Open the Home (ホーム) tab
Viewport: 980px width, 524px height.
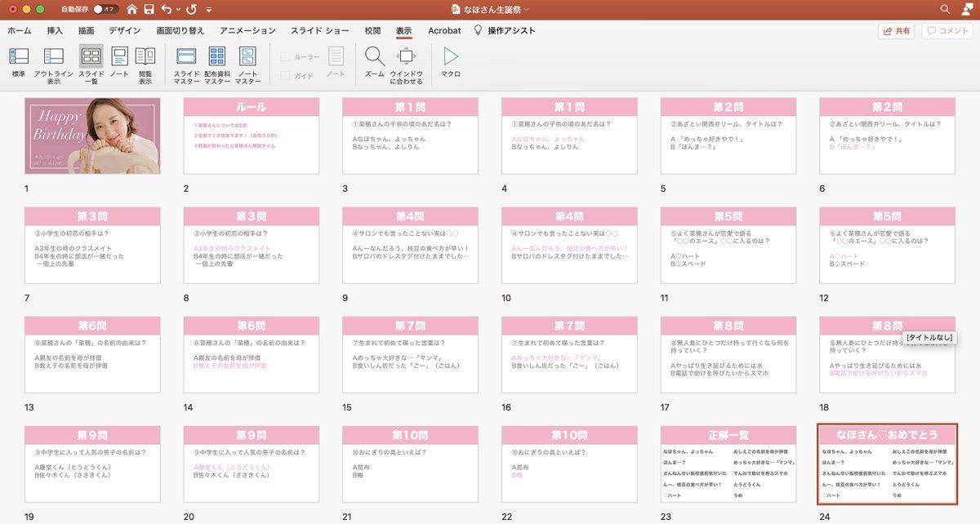point(20,31)
